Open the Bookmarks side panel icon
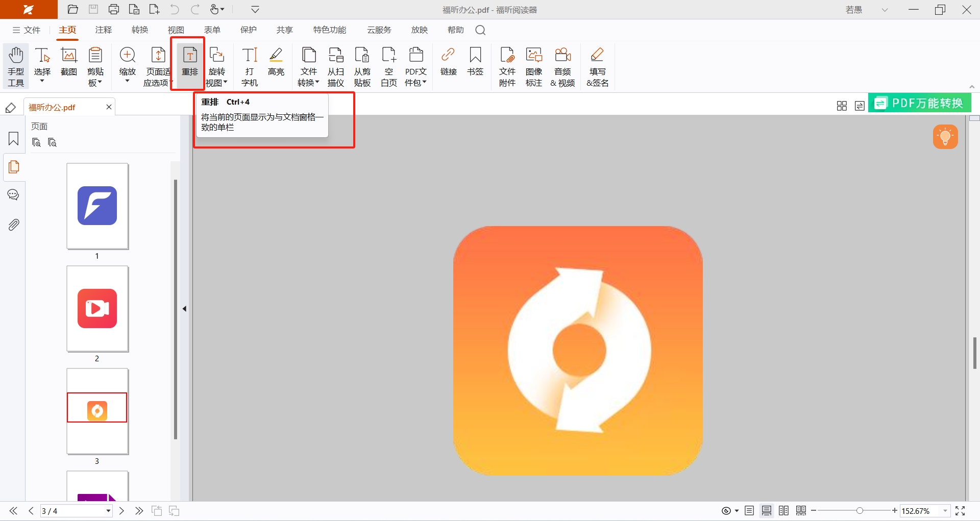The width and height of the screenshot is (980, 521). click(14, 139)
